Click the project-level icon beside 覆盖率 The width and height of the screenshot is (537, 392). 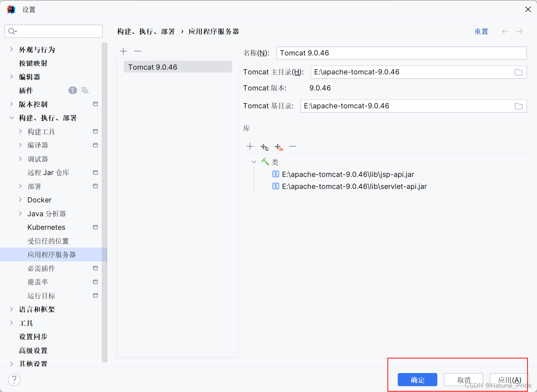point(96,282)
